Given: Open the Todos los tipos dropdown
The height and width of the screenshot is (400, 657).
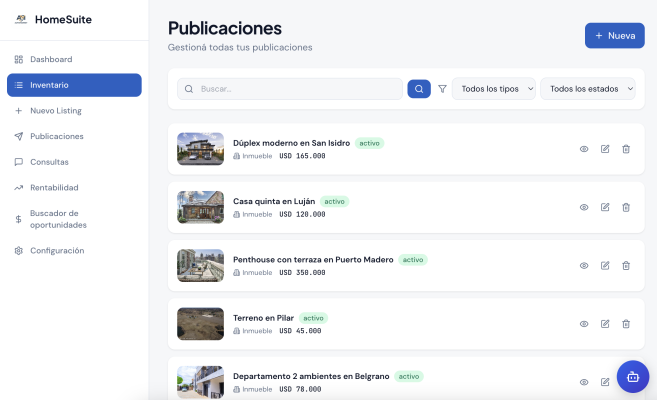Looking at the screenshot, I should pyautogui.click(x=494, y=89).
